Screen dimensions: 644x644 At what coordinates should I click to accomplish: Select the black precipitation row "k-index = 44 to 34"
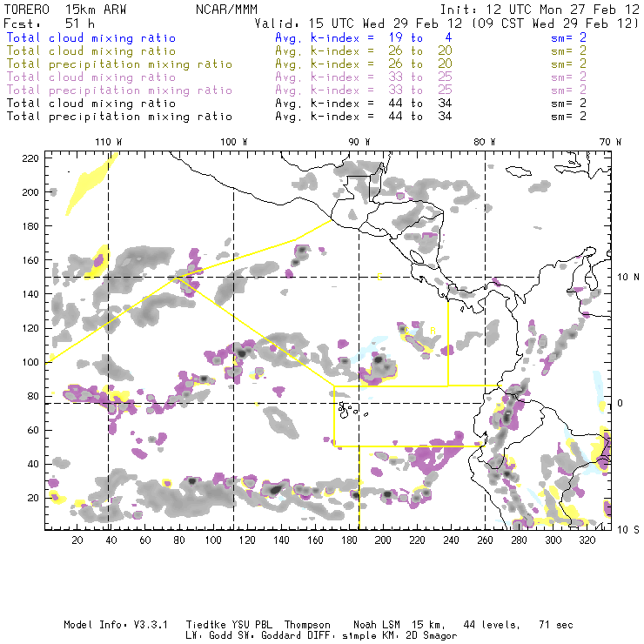coord(381,117)
